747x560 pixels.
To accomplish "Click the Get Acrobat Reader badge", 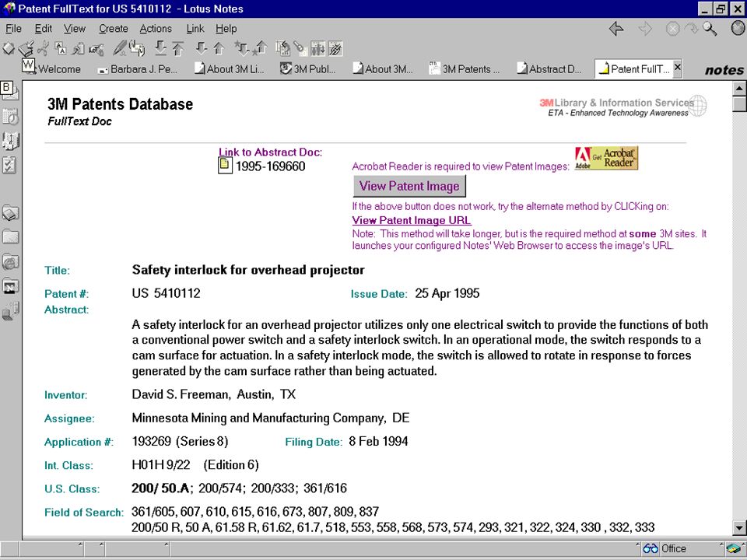I will 606,158.
